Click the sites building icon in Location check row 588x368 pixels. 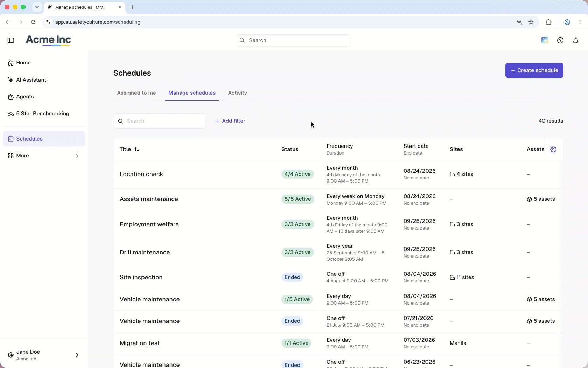coord(452,174)
